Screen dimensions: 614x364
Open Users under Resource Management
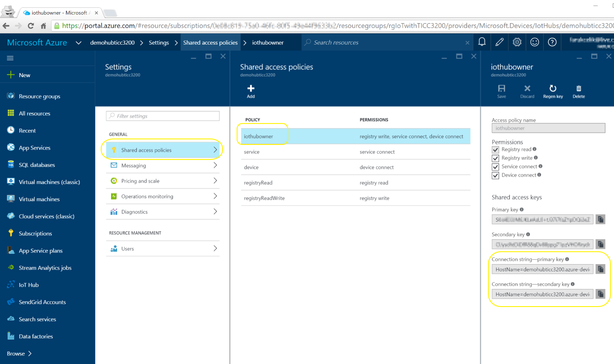[x=163, y=249]
